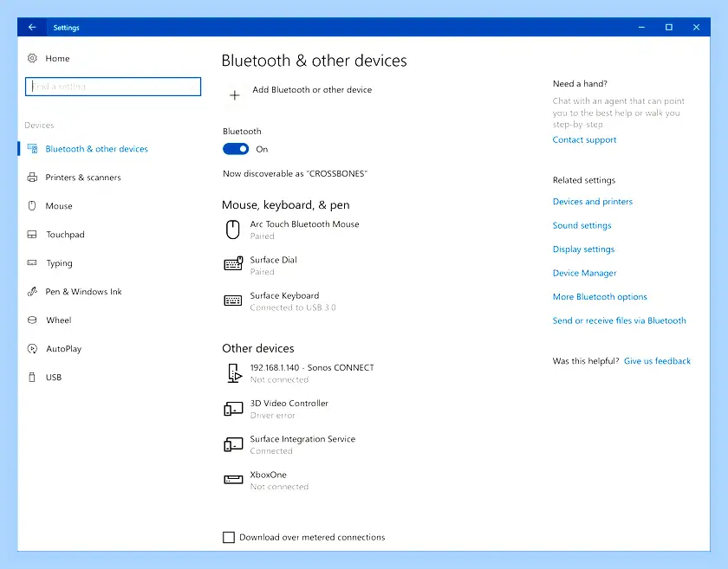Viewport: 728px width, 569px height.
Task: Select the 3D Video Controller name
Action: pos(289,404)
